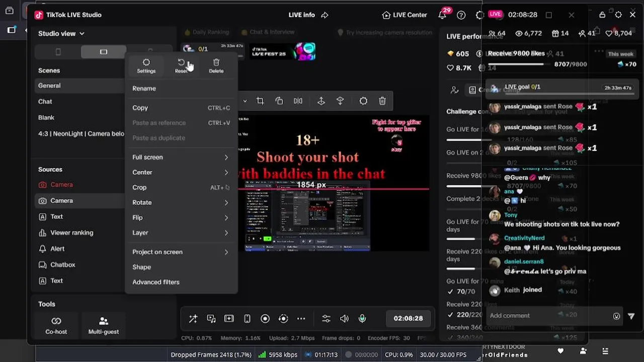
Task: Select the General scene
Action: (80, 85)
